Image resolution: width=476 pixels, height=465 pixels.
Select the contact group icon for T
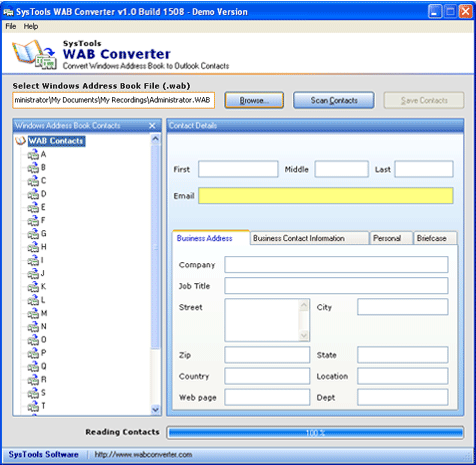[x=33, y=406]
